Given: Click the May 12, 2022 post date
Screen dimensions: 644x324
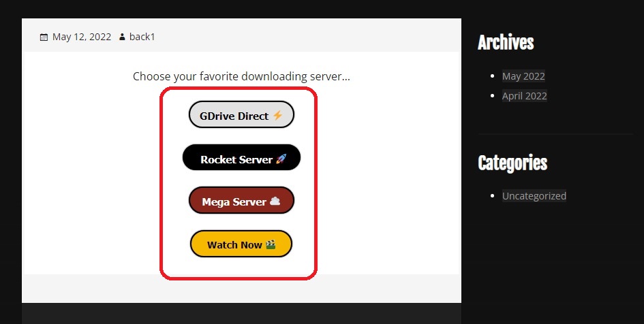Looking at the screenshot, I should (82, 37).
